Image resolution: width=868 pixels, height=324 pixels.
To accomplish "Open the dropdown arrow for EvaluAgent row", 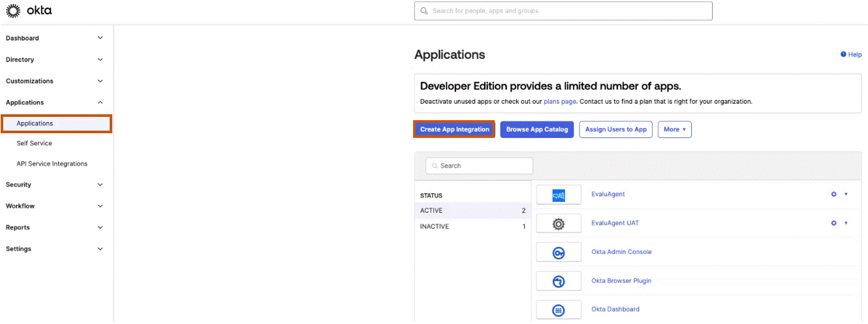I will [846, 195].
